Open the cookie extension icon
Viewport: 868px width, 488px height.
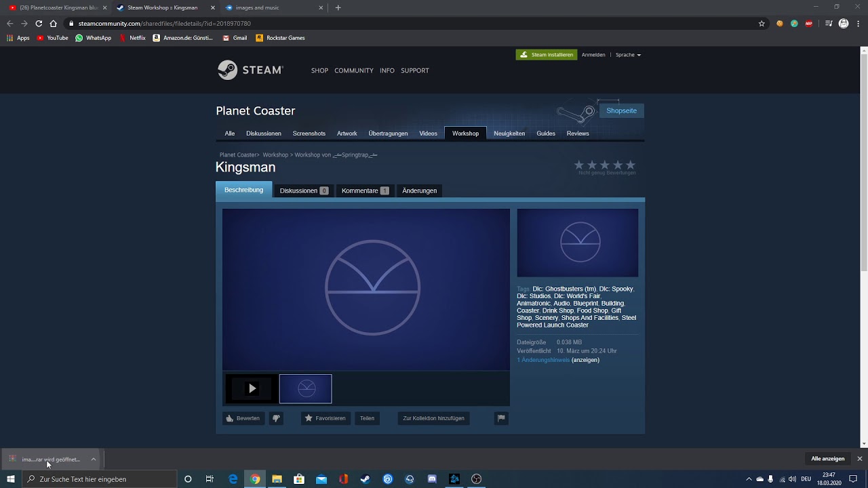(x=780, y=24)
